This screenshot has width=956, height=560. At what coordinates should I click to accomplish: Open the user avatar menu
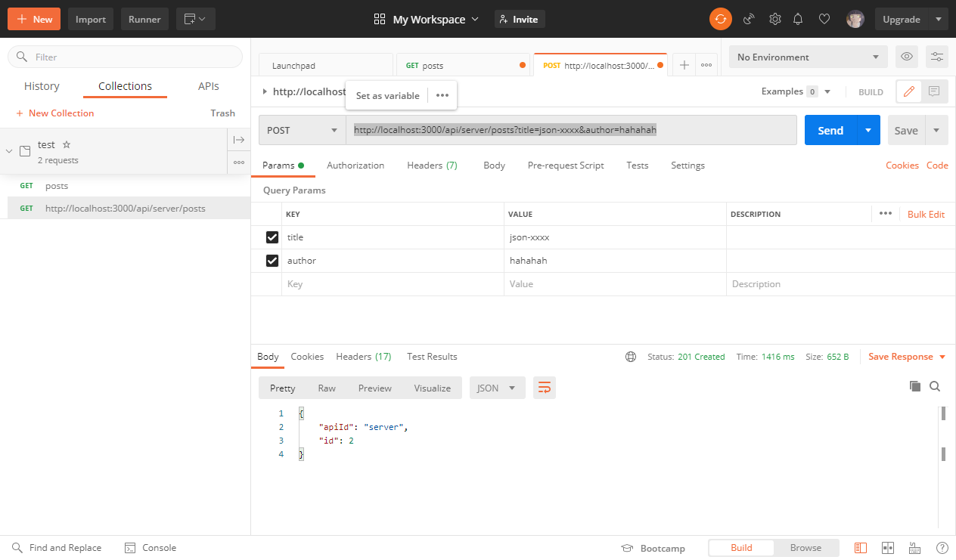point(855,19)
